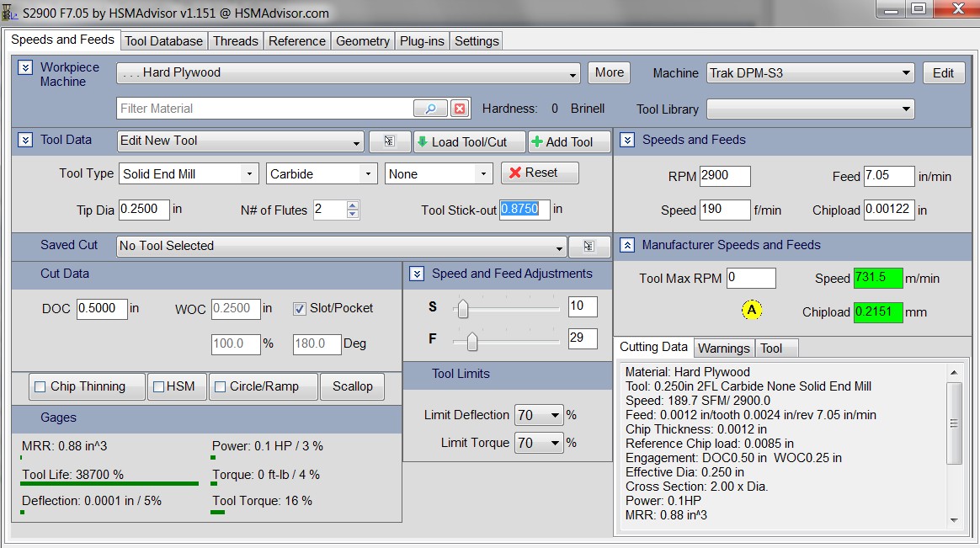
Task: Open Tool Type dropdown Solid End Mill
Action: [188, 173]
